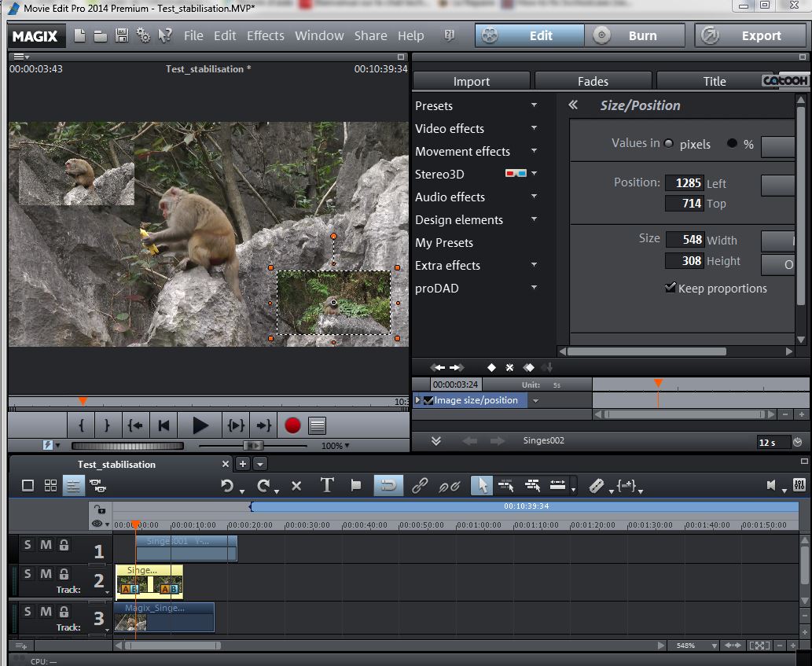Add a new movie tab with plus button
The width and height of the screenshot is (812, 666).
(242, 463)
